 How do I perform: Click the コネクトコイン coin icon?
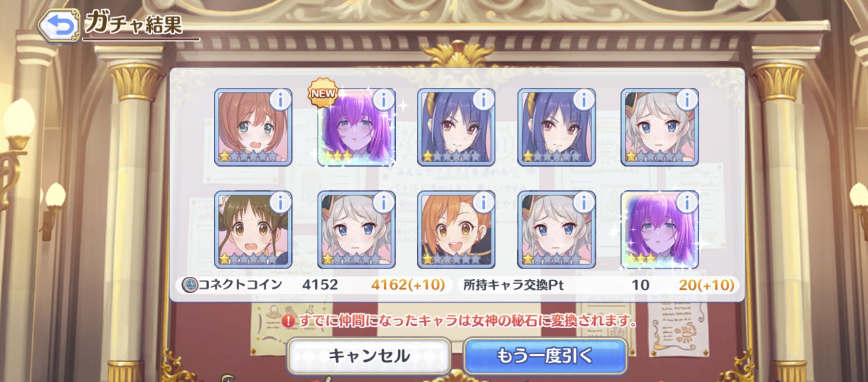tap(190, 285)
